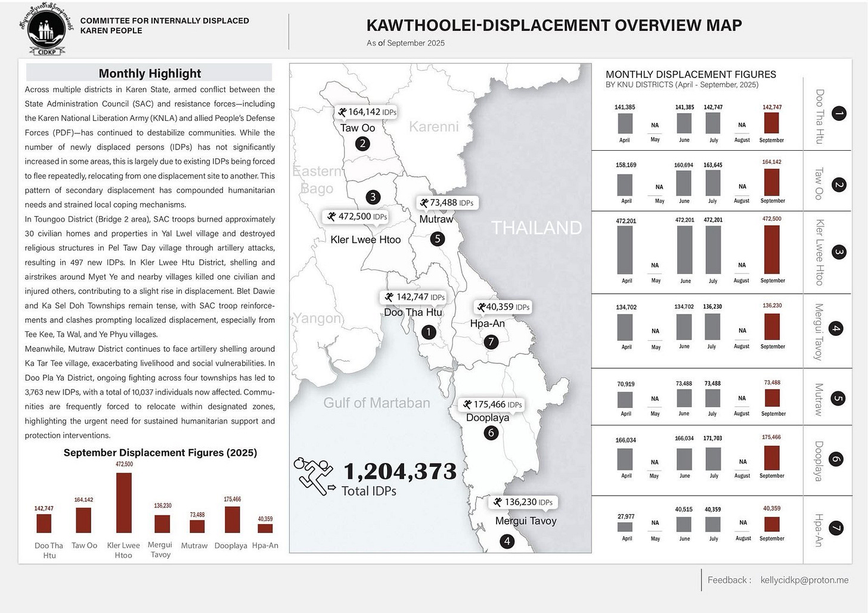This screenshot has width=868, height=613.
Task: Click the Mergui Tavoy name on the map
Action: [x=526, y=521]
